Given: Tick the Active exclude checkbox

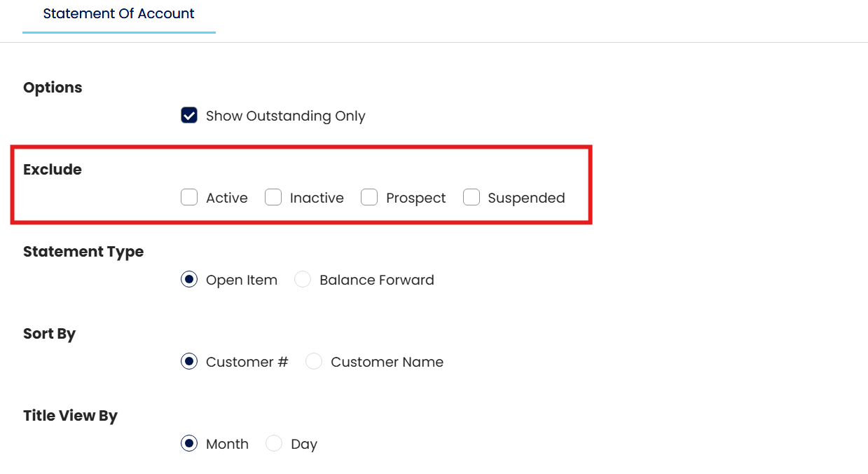Looking at the screenshot, I should tap(189, 198).
